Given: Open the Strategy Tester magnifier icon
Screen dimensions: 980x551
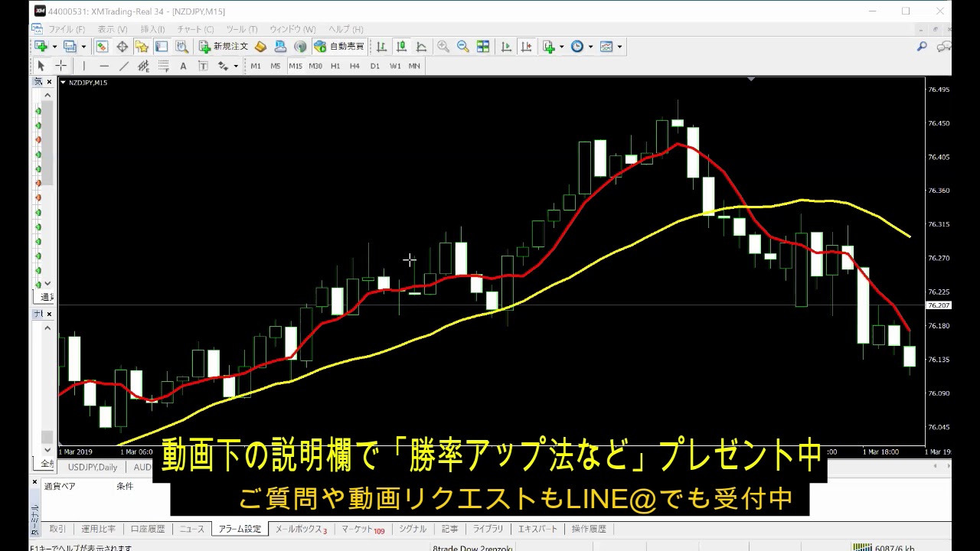Looking at the screenshot, I should coord(181,47).
